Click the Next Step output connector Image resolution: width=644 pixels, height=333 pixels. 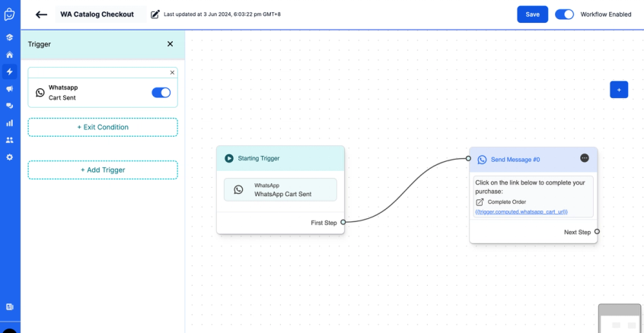click(x=597, y=232)
